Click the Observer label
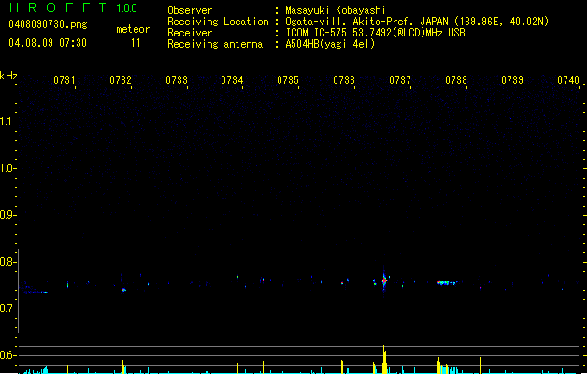Screen dimensions: 588x374 pyautogui.click(x=190, y=10)
